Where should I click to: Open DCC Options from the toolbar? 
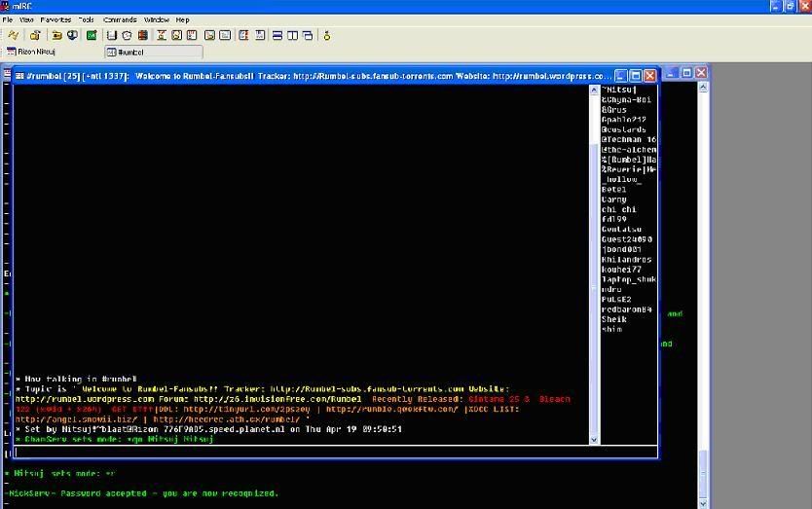192,35
